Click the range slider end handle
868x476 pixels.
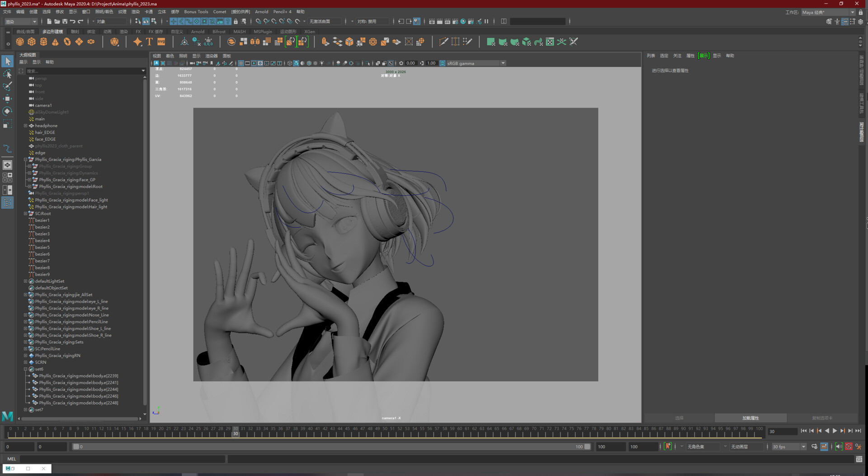[587, 447]
